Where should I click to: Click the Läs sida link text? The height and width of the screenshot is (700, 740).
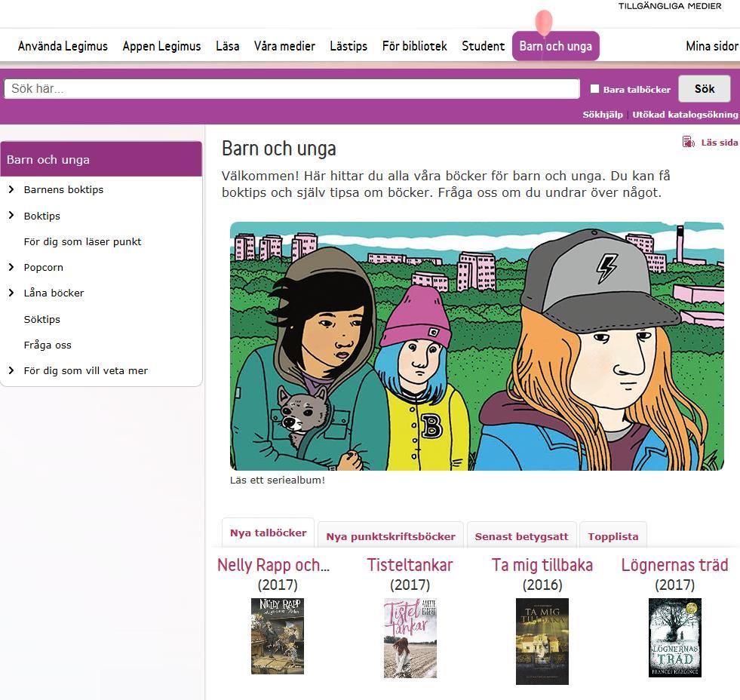pyautogui.click(x=719, y=143)
